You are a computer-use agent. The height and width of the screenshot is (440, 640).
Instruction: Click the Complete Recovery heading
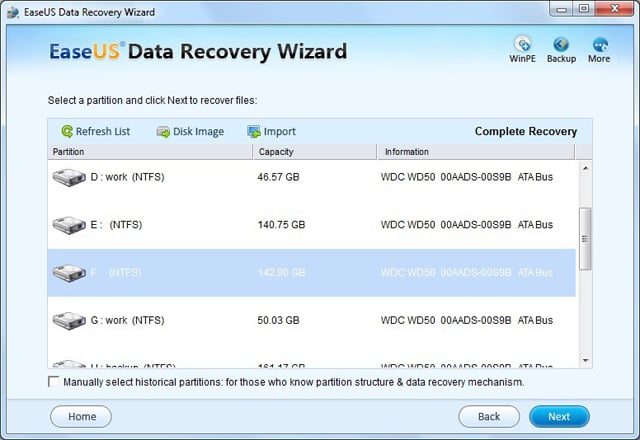pos(526,131)
